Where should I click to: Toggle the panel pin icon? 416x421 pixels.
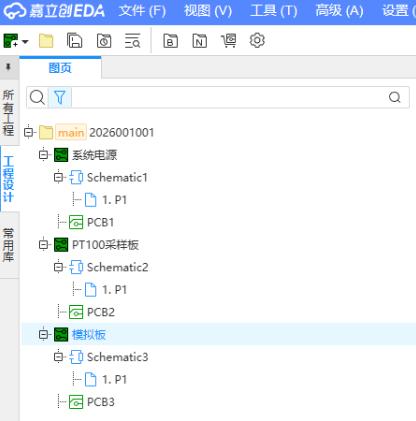pos(8,67)
